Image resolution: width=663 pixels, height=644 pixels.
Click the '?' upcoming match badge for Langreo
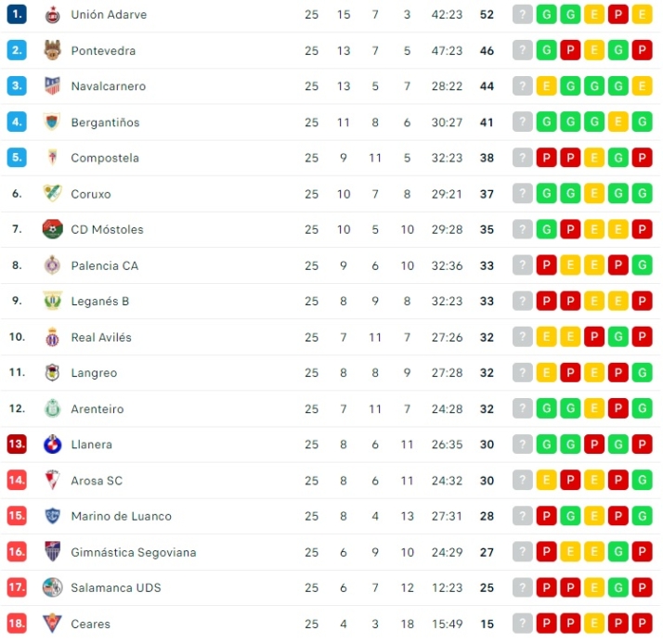point(523,373)
